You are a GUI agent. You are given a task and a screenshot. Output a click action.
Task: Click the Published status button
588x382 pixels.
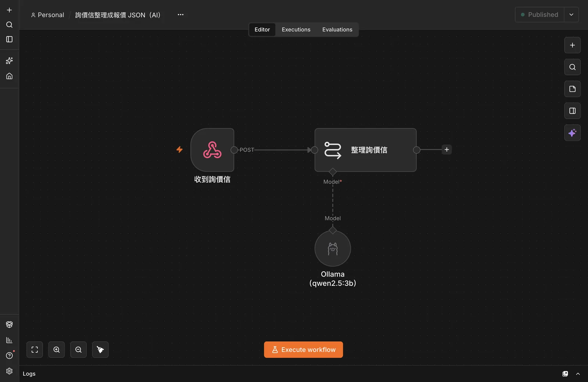(x=539, y=15)
